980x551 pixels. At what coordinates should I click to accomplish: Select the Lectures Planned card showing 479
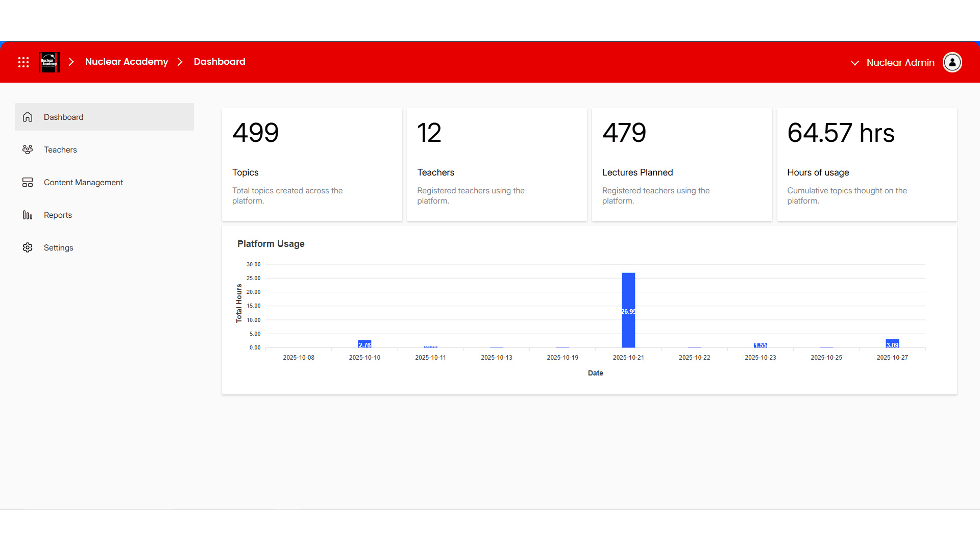681,164
